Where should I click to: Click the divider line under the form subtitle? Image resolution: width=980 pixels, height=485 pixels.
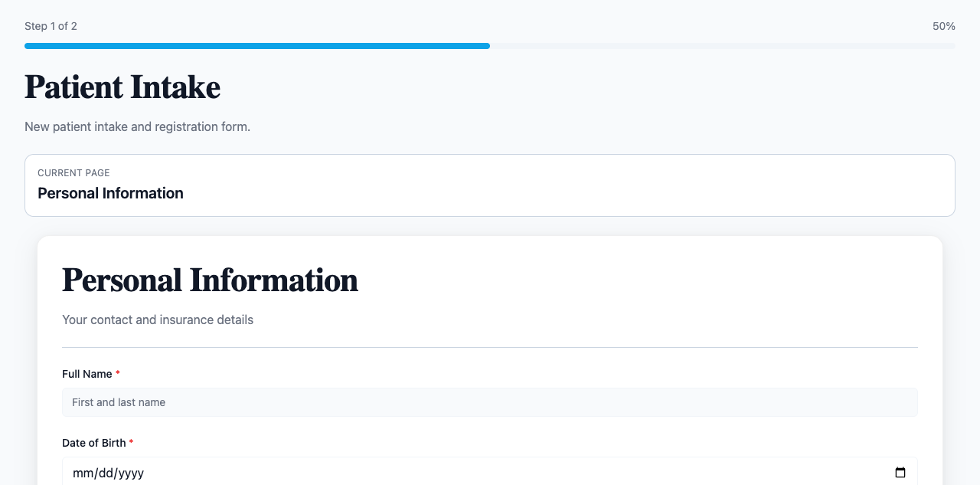(x=490, y=347)
